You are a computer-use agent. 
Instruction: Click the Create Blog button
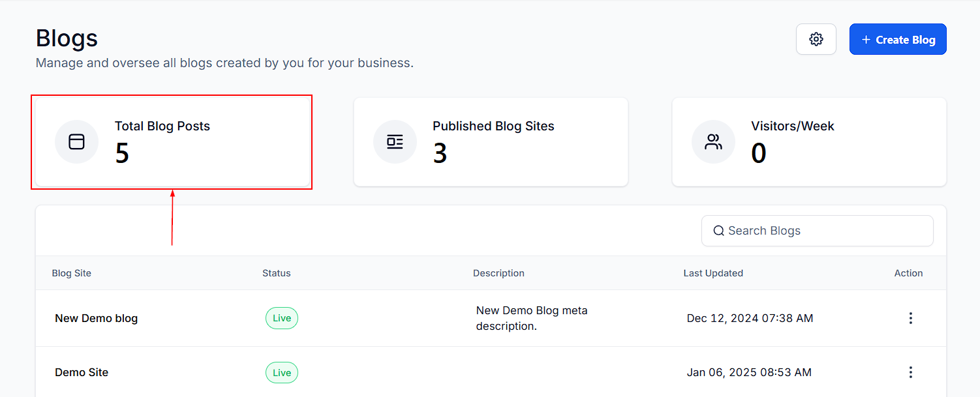pos(898,39)
